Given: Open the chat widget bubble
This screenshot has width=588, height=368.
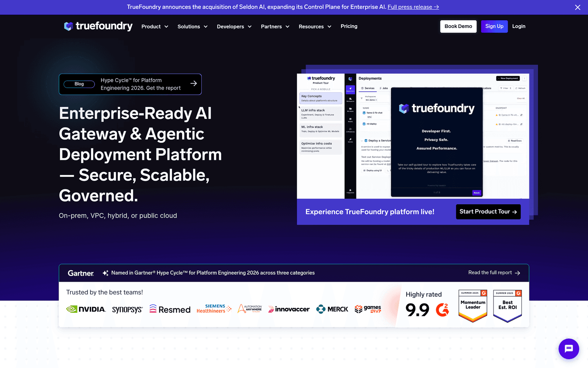Looking at the screenshot, I should [x=569, y=349].
